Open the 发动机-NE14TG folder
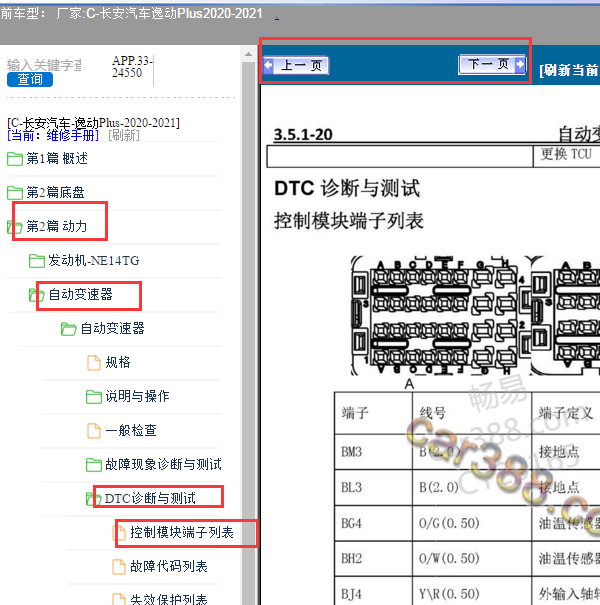 coord(93,261)
